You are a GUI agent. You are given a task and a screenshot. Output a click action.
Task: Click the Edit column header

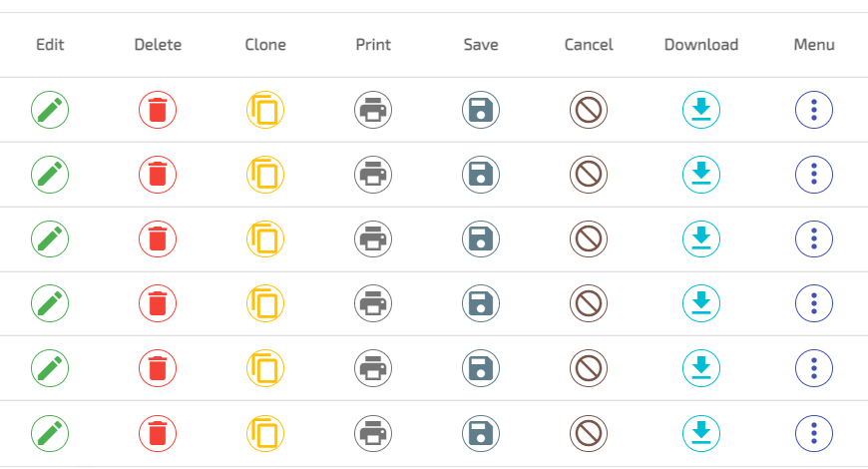[x=50, y=44]
